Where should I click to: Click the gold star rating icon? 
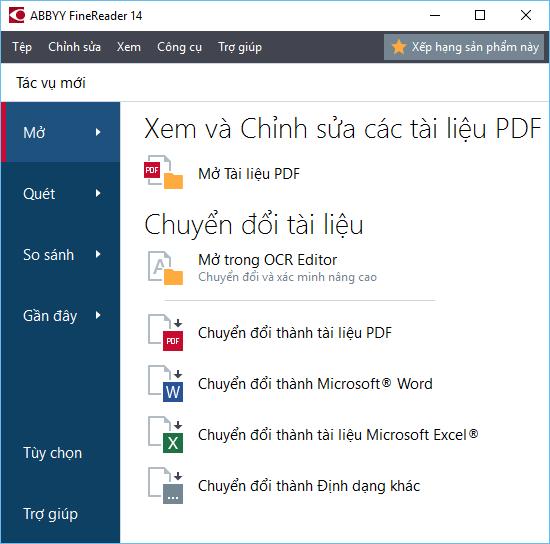[x=399, y=47]
